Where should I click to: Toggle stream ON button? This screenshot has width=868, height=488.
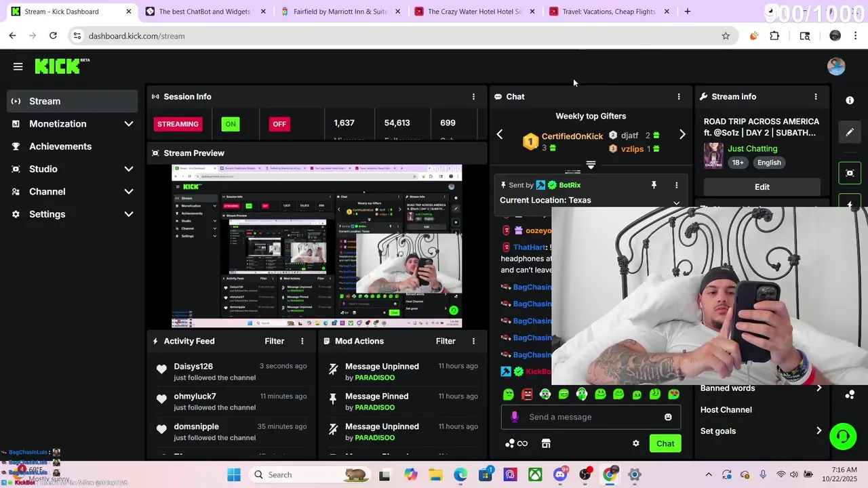click(x=231, y=124)
